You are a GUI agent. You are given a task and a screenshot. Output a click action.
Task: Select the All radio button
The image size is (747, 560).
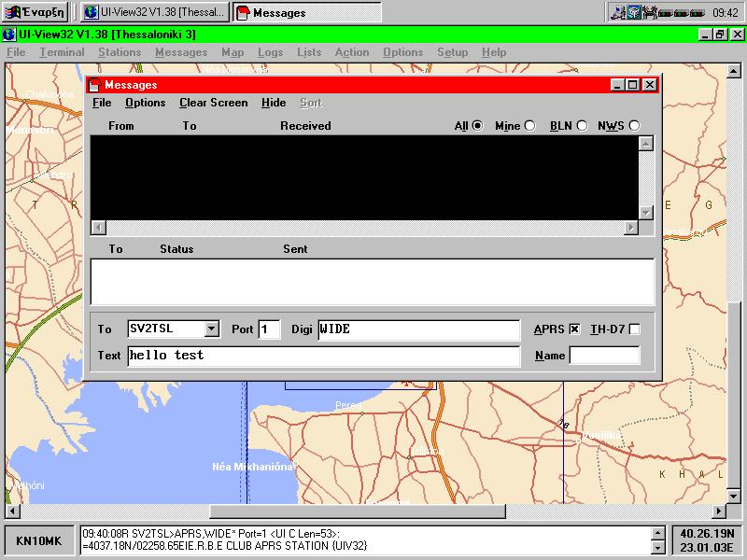click(x=477, y=126)
